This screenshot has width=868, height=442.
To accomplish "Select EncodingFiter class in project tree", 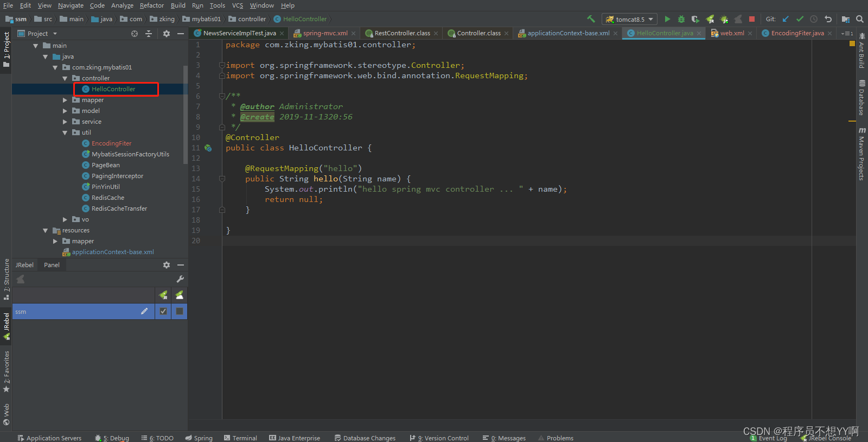I will click(x=111, y=143).
